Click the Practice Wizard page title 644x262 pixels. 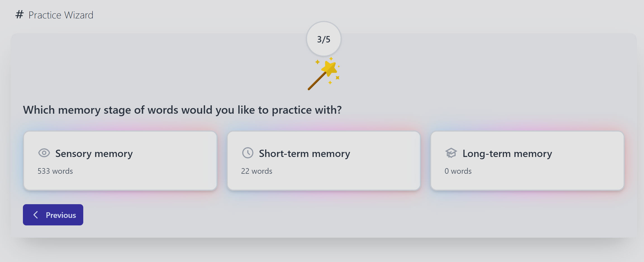pos(61,15)
